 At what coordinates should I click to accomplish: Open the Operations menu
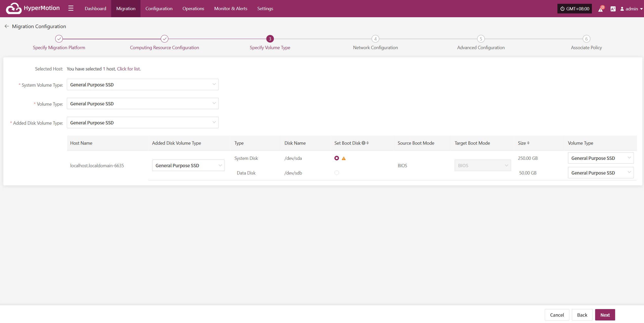pos(193,9)
